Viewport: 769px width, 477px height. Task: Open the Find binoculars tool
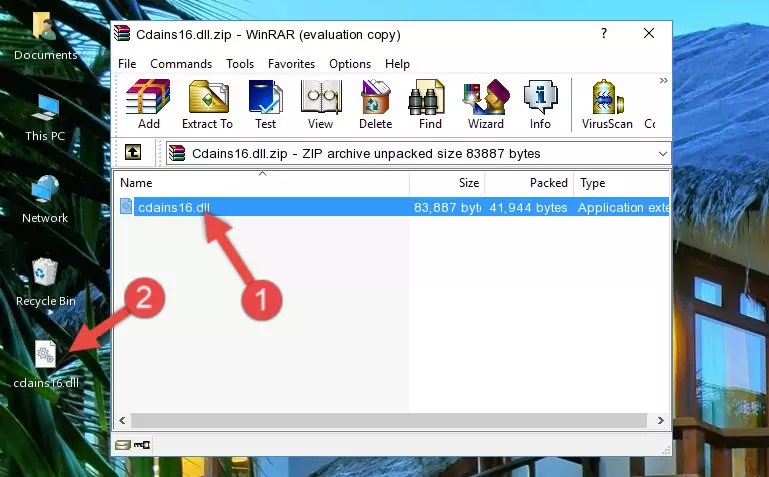pos(430,104)
